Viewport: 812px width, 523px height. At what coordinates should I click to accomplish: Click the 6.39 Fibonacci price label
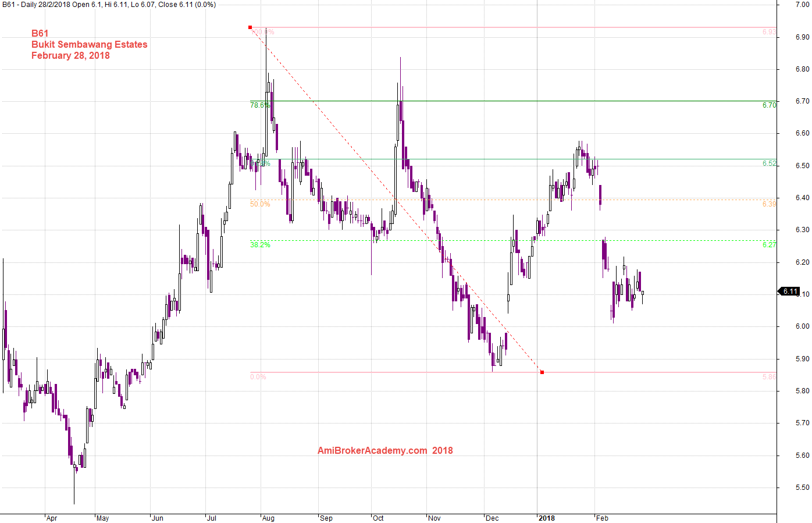pyautogui.click(x=770, y=204)
